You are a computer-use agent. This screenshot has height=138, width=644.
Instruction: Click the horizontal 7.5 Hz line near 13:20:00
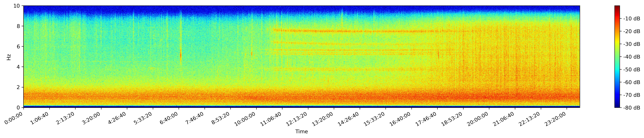pos(334,31)
